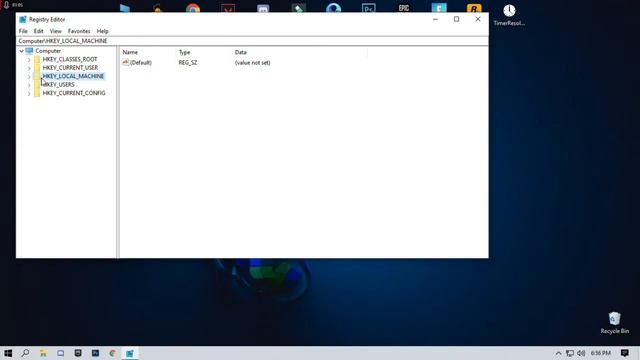Click the Registry Editor taskbar button
This screenshot has width=640, height=360.
coord(130,353)
